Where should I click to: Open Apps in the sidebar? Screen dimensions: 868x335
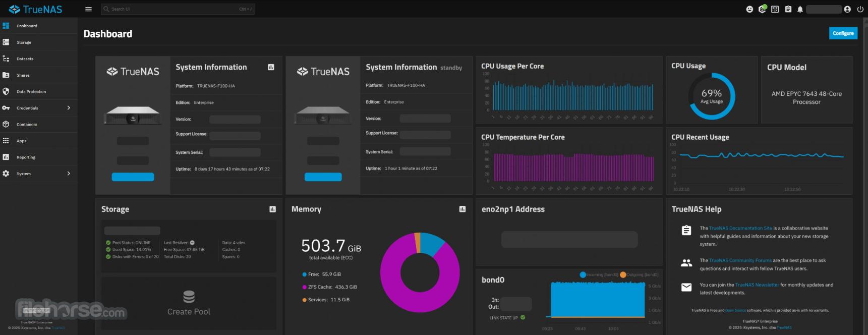39,141
